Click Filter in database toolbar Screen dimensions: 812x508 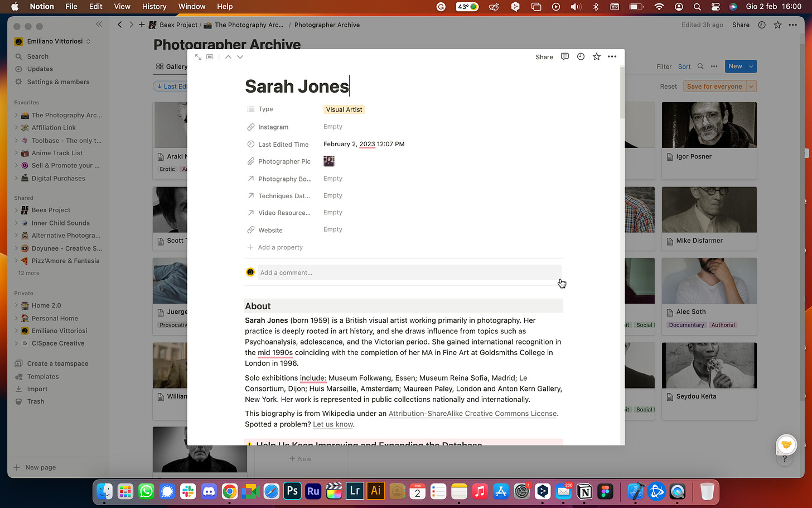pos(664,66)
